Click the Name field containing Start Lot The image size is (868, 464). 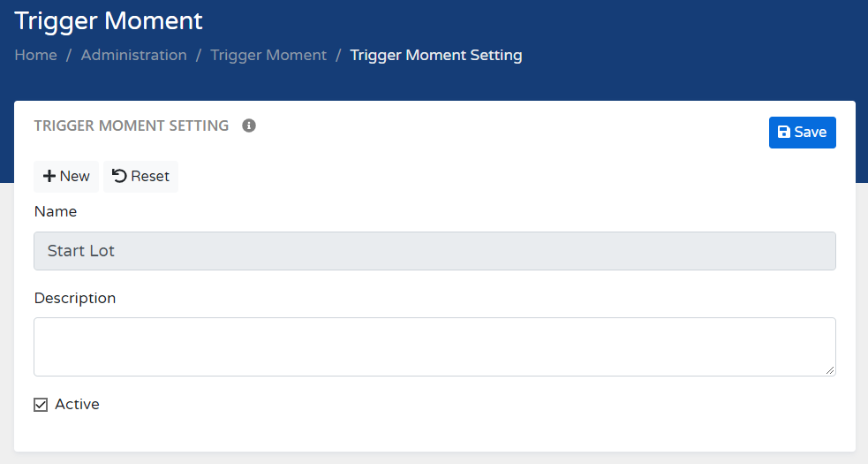[434, 251]
